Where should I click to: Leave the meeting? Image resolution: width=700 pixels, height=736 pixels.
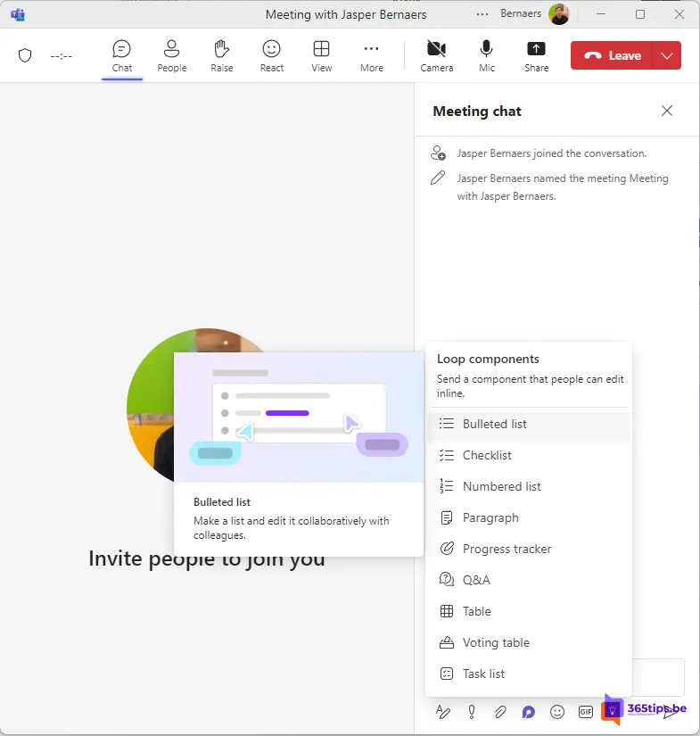[613, 55]
